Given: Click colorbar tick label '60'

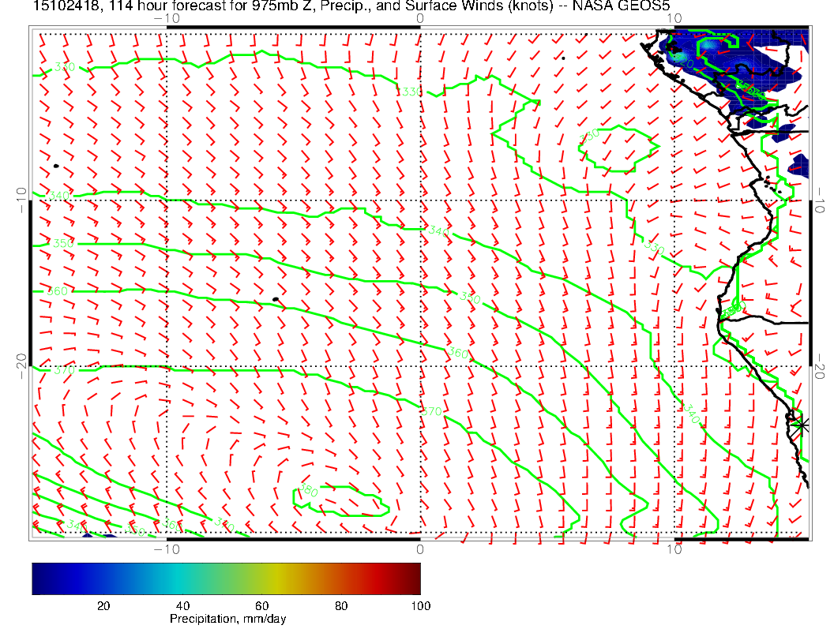Looking at the screenshot, I should click(261, 606).
